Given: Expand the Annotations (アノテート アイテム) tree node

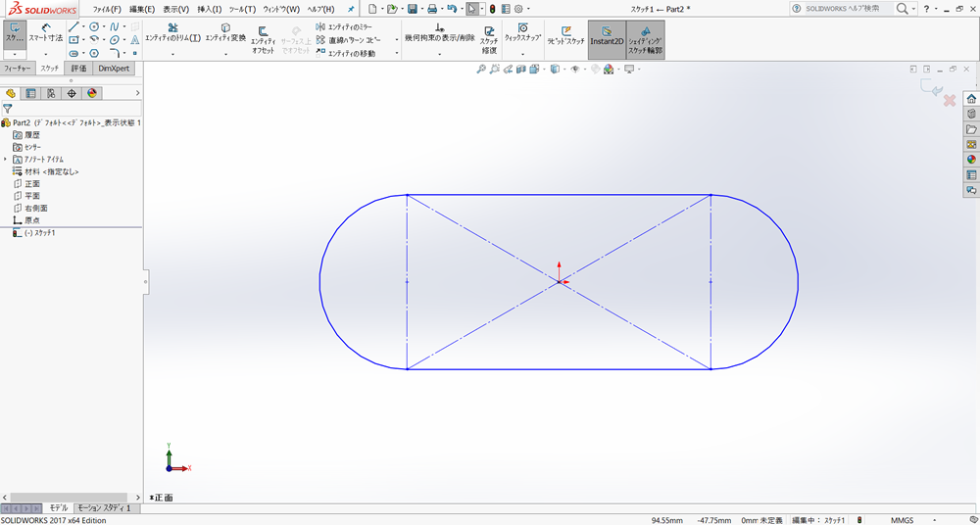Looking at the screenshot, I should 6,160.
